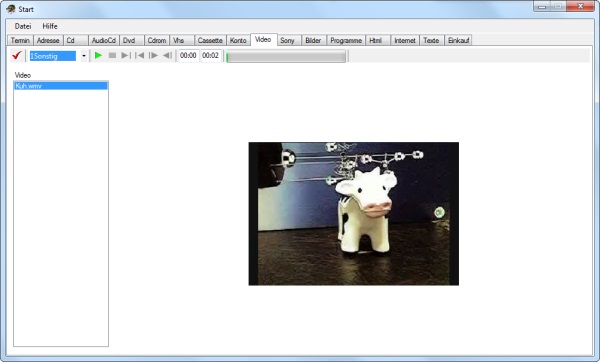
Task: Click the Start window application icon
Action: [11, 9]
